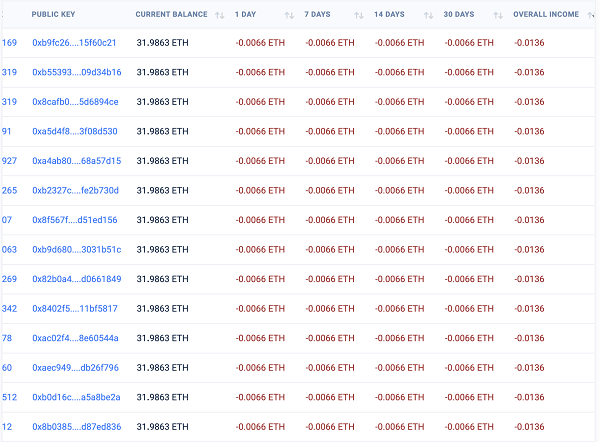This screenshot has width=600, height=442.
Task: Open validator key 0xb2327c....fe2b730d
Action: tap(75, 190)
